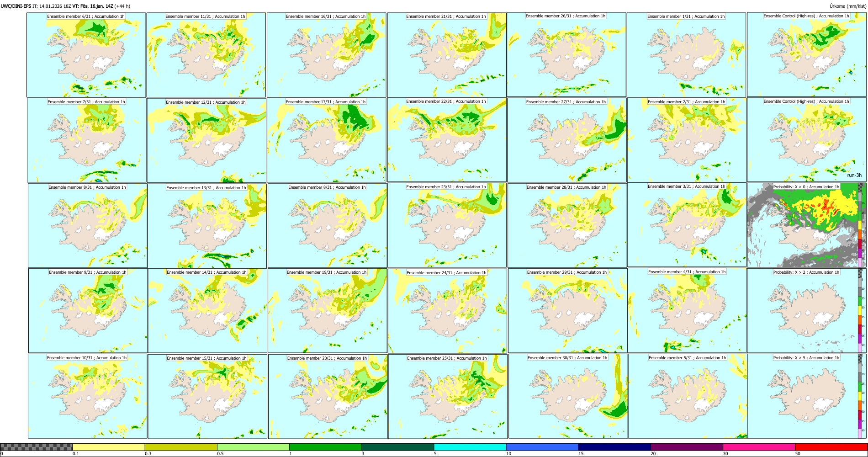View the Ensemble member 30/31 map
Screen dimensions: 868x457
(x=568, y=396)
